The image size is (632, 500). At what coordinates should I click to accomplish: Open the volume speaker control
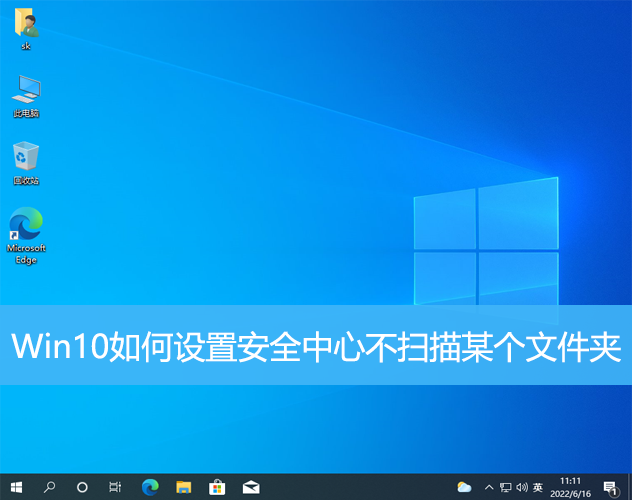pyautogui.click(x=521, y=487)
